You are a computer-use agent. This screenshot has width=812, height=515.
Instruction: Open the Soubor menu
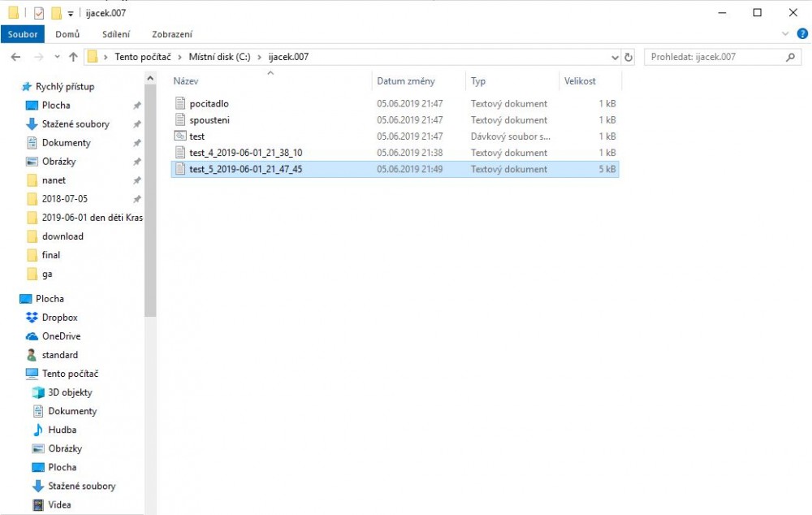23,34
